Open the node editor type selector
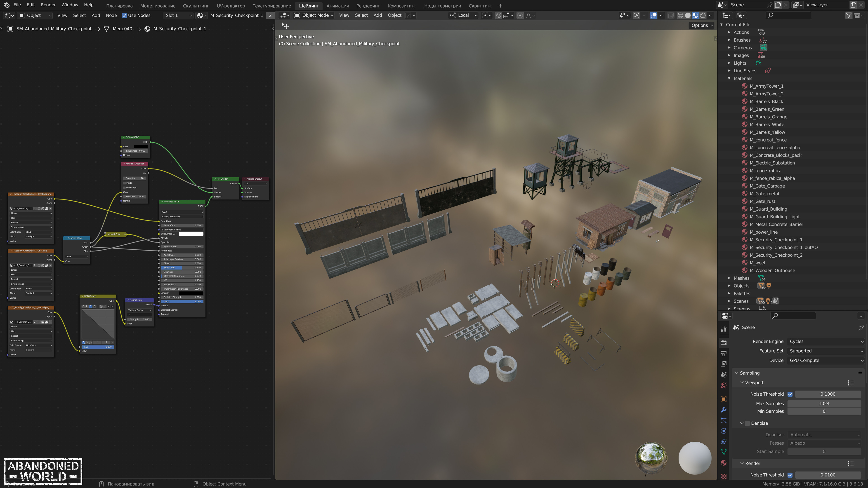The image size is (868, 488). 9,16
